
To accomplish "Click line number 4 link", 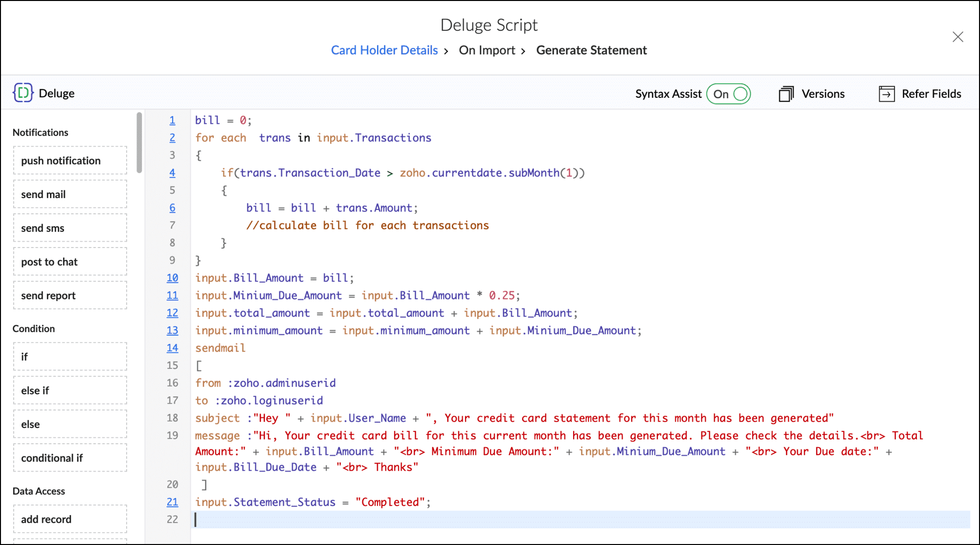I will tap(172, 173).
